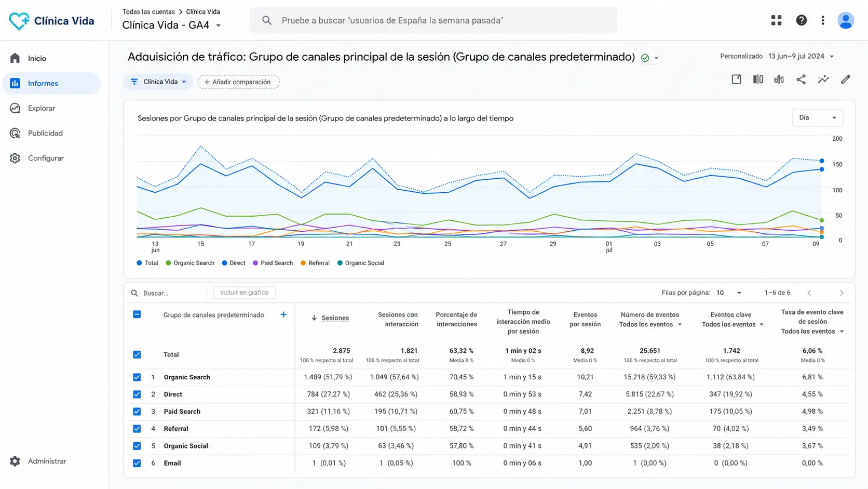Sort by Sesiones con interacción column
The width and height of the screenshot is (868, 489).
[398, 319]
